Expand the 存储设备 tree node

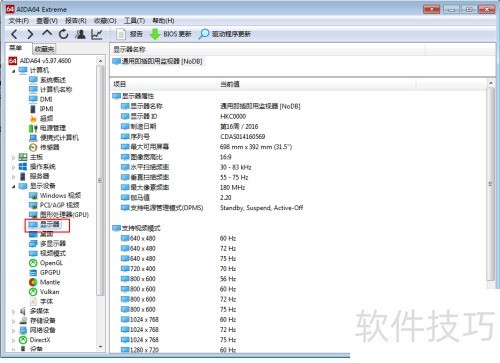click(13, 321)
